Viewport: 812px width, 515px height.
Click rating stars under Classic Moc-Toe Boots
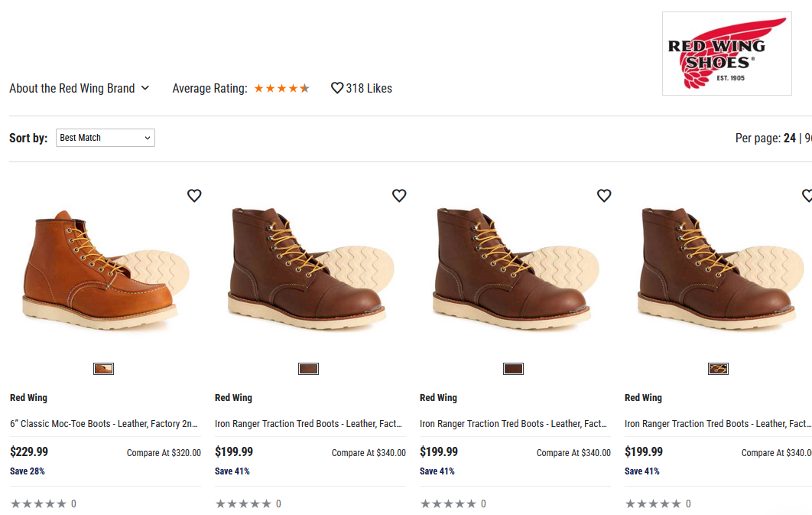tap(38, 504)
